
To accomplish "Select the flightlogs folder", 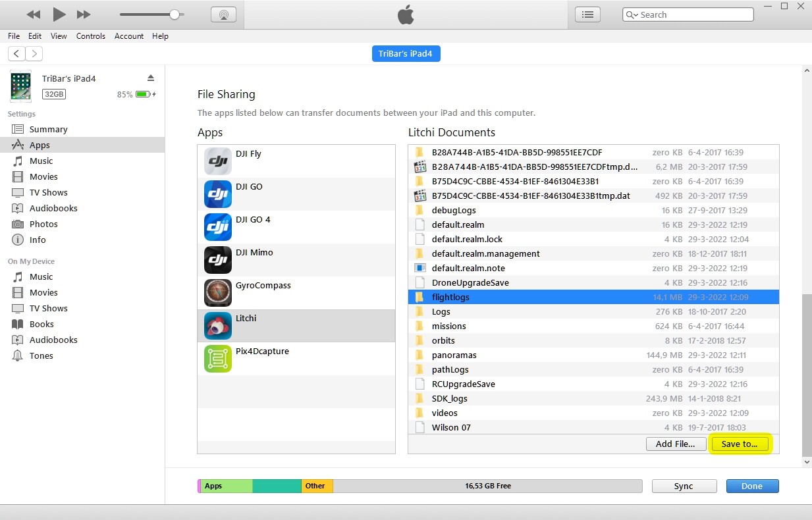I will (593, 297).
